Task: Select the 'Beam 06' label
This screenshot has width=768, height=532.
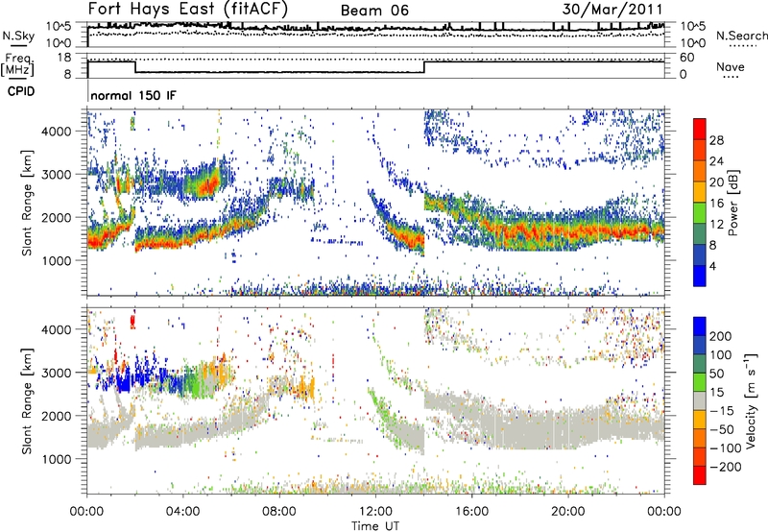Action: 374,11
